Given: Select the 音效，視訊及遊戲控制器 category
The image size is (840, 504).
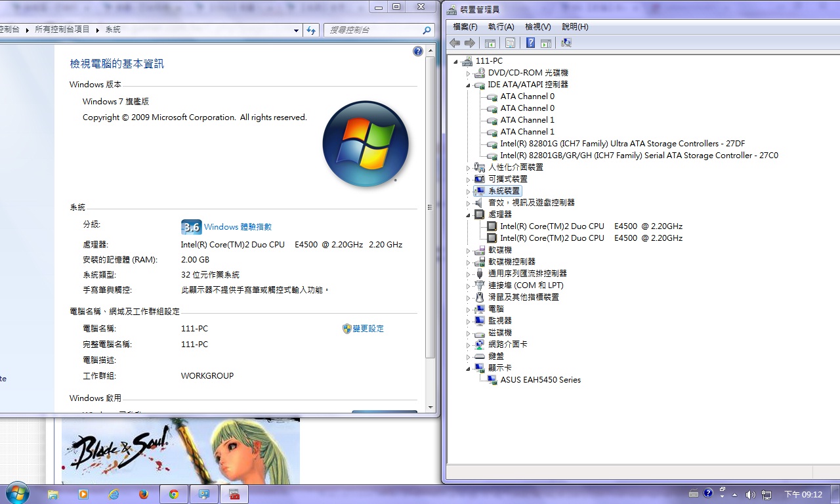Looking at the screenshot, I should point(531,203).
